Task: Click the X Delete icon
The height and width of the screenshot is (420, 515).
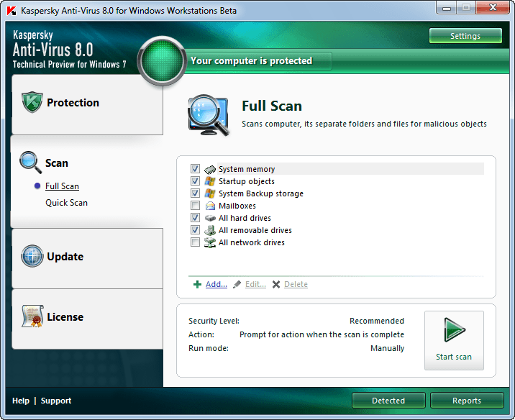Action: (x=276, y=284)
